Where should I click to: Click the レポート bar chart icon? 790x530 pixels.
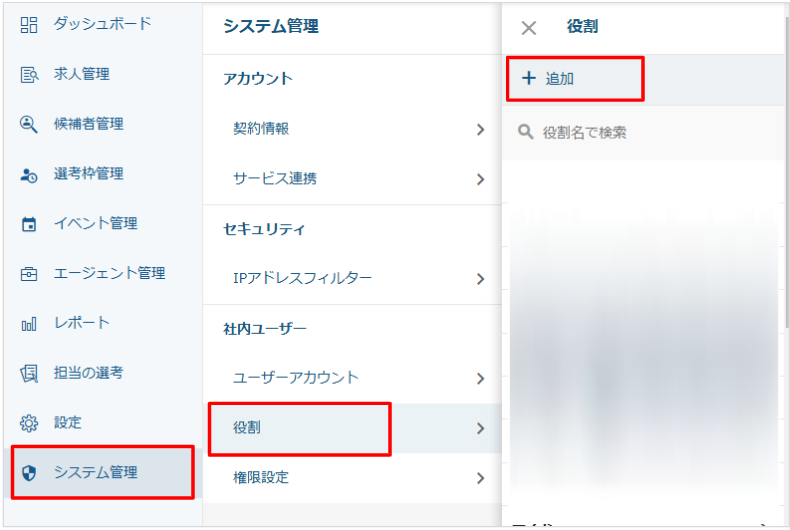[x=28, y=323]
